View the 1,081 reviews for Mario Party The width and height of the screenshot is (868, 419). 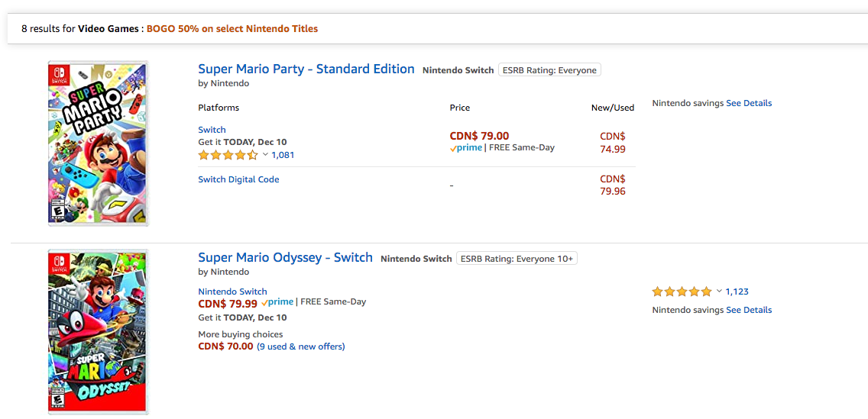click(283, 155)
